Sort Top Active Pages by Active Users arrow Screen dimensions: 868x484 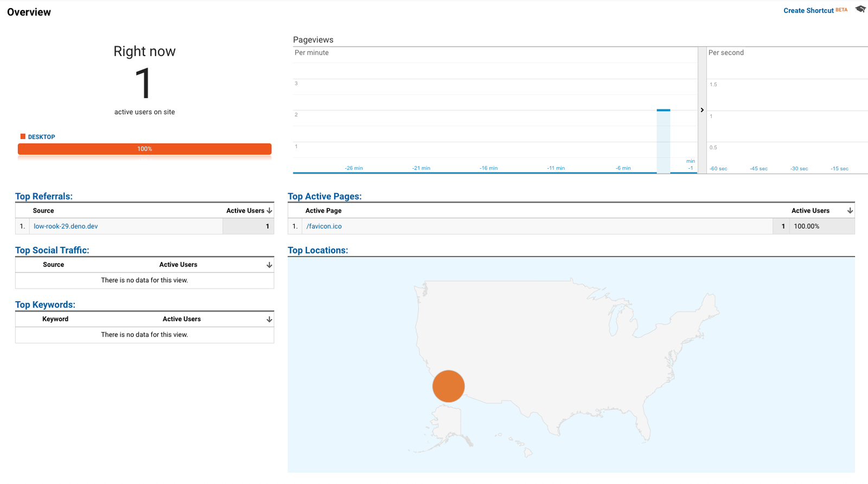[x=850, y=211]
